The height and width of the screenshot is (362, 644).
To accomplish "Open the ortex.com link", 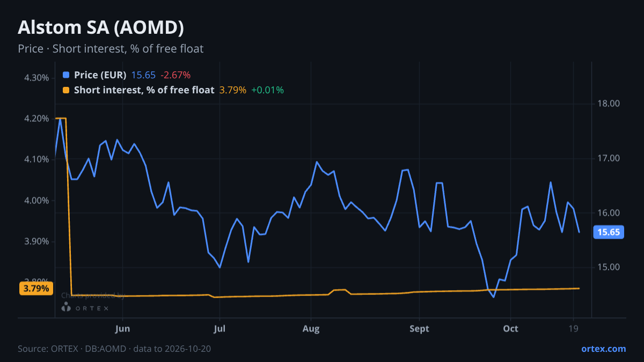I will pos(604,349).
